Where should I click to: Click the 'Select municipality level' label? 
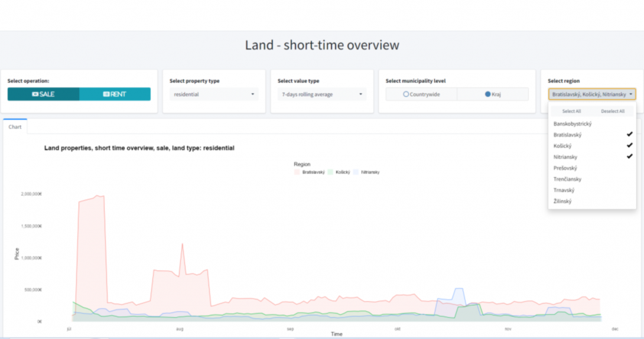point(415,81)
